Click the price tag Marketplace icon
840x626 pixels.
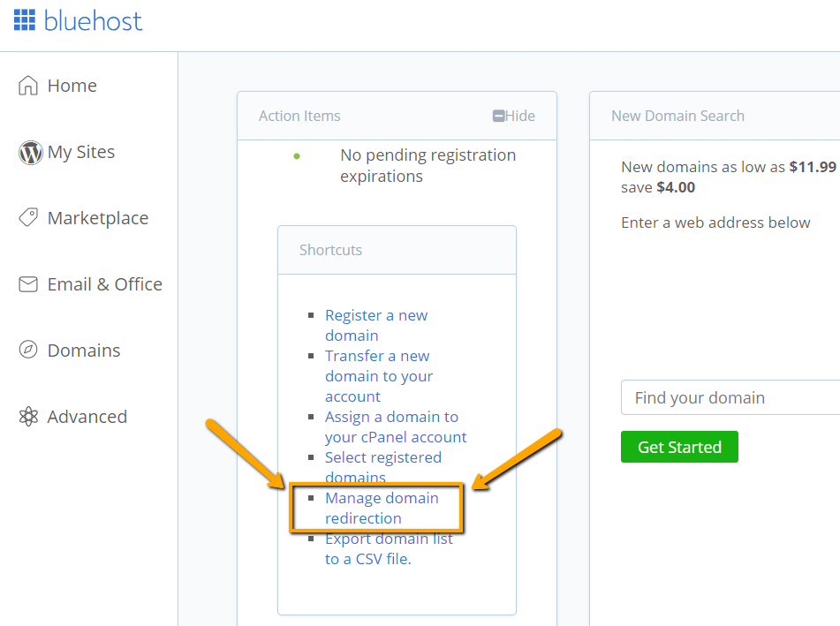point(28,218)
